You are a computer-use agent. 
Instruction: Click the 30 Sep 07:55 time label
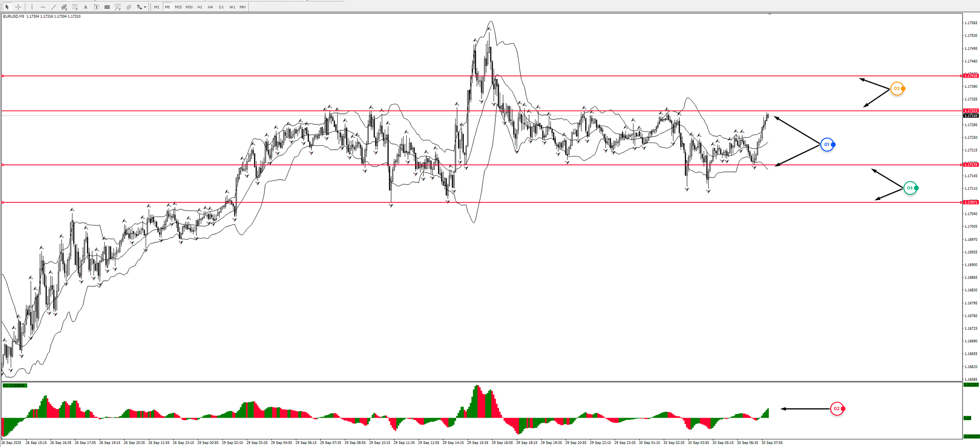[x=772, y=443]
